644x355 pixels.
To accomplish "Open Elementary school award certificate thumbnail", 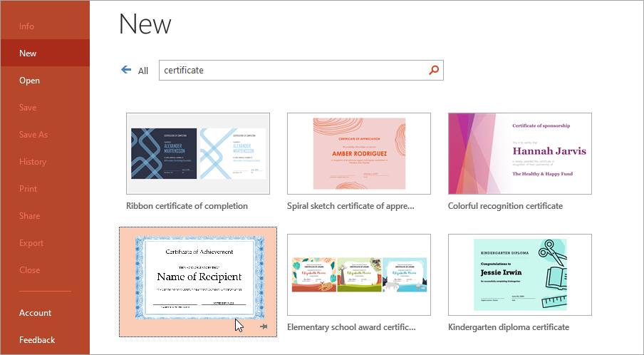I will click(x=358, y=274).
